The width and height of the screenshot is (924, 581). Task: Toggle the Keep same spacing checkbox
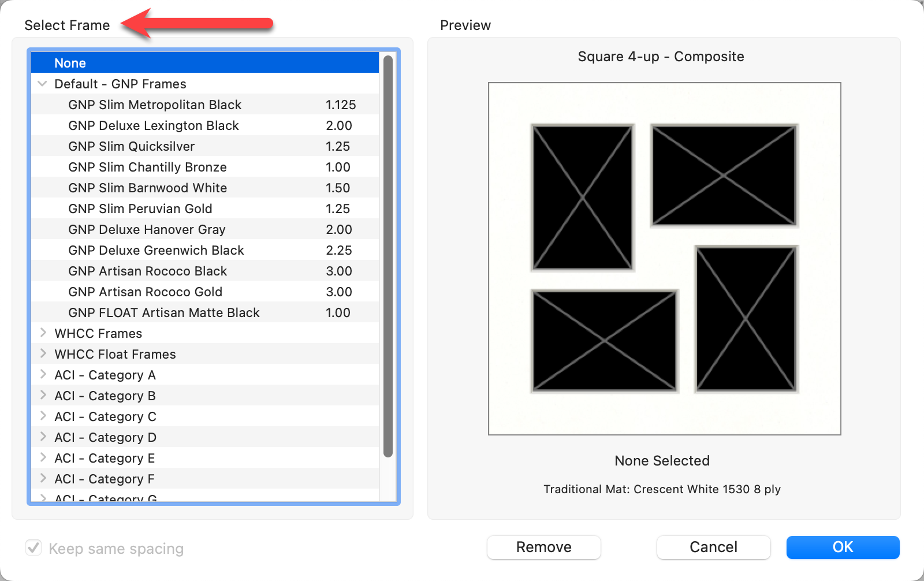pyautogui.click(x=33, y=548)
